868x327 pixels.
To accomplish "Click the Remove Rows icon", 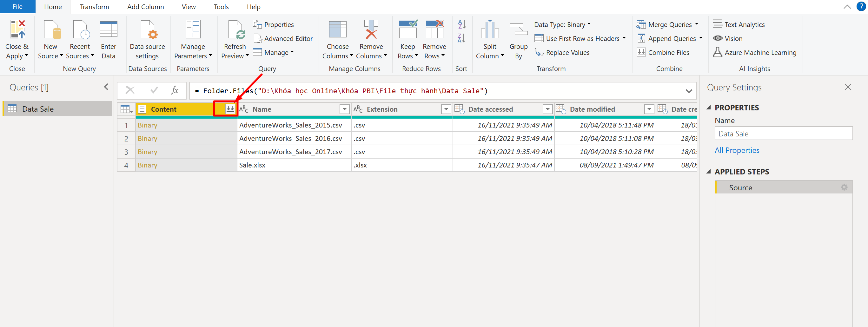I will pyautogui.click(x=434, y=29).
